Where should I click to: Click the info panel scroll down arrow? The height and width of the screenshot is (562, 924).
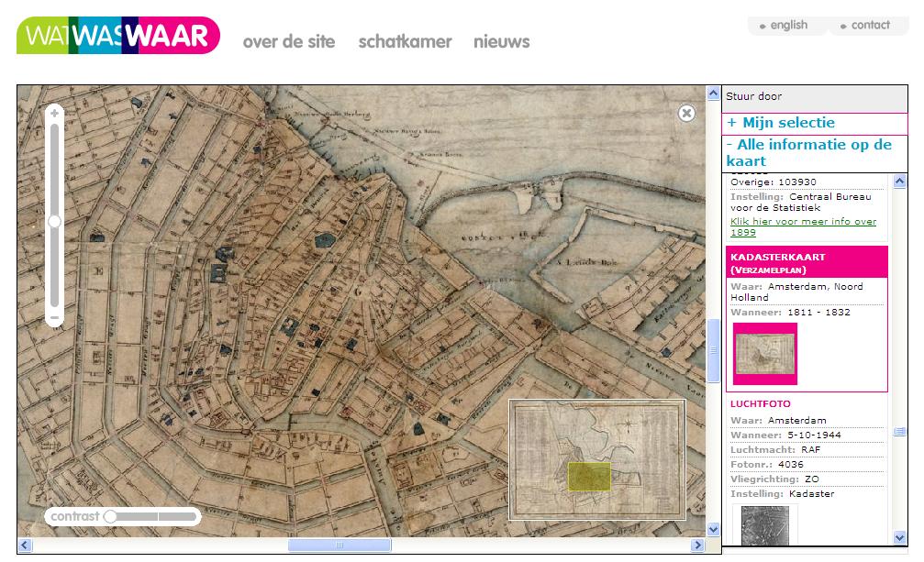[x=899, y=537]
